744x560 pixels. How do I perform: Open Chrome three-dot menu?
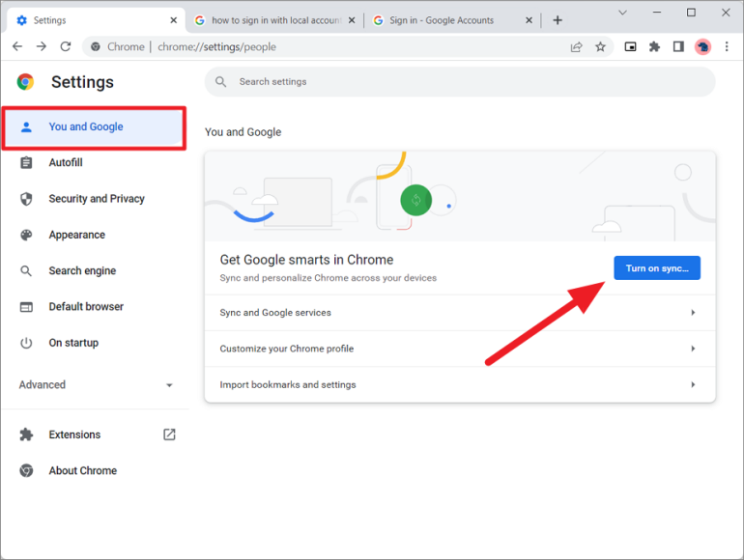click(727, 46)
